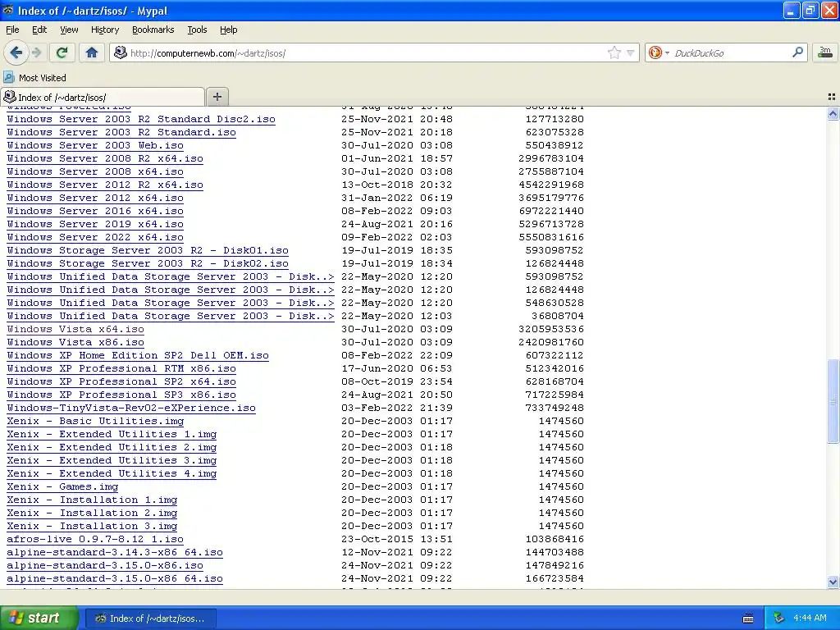Open Windows Storage Server 2003 R2 Disk02.iso

click(x=148, y=263)
